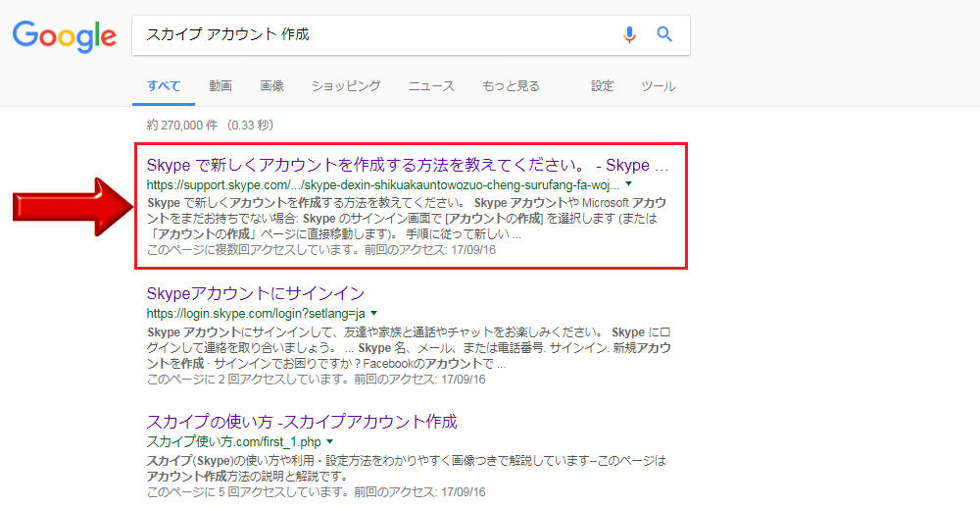Open result Skype で新しくアカウントを作成する方法
This screenshot has height=509, width=980.
(x=408, y=165)
